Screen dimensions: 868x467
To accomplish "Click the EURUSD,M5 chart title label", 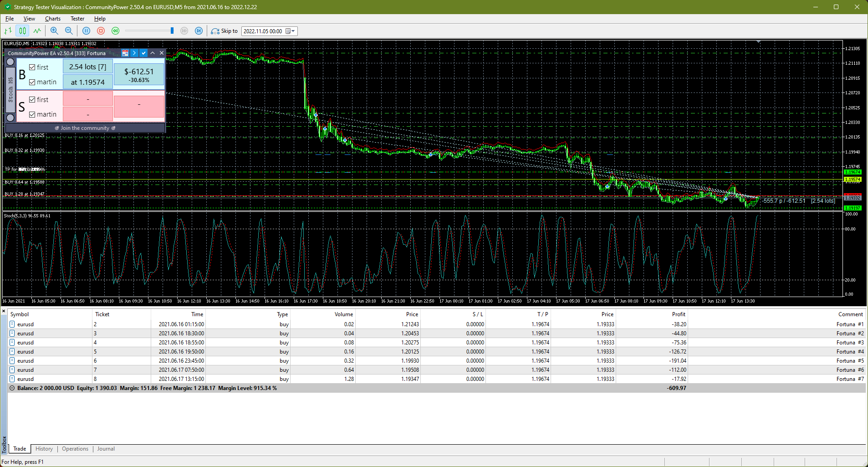I will point(50,44).
